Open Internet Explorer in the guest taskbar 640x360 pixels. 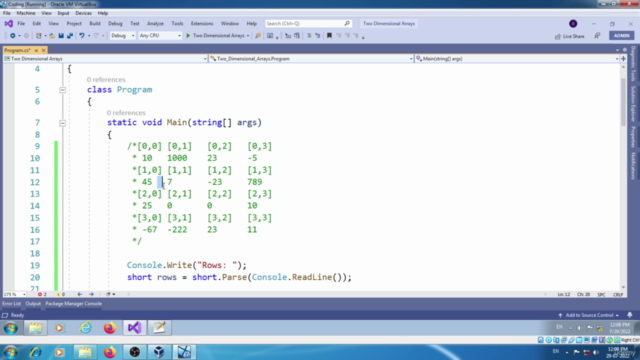[x=85, y=328]
